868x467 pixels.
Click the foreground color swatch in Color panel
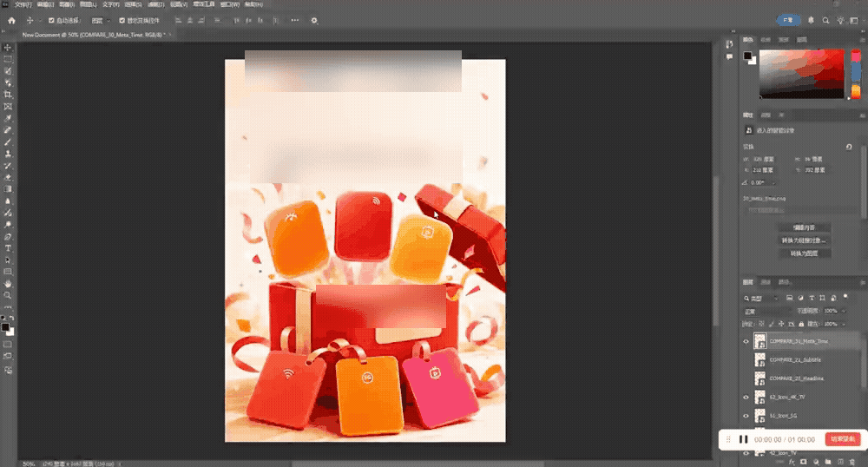click(x=747, y=56)
